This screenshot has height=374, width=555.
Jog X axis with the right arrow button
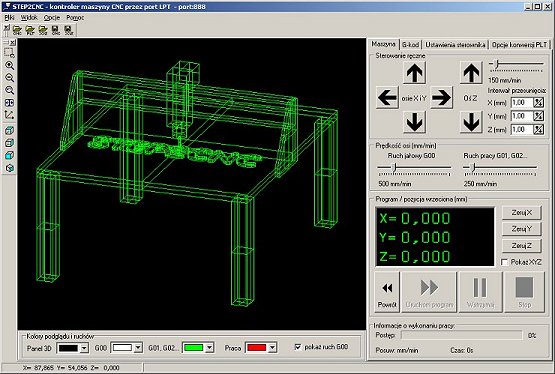coord(441,97)
